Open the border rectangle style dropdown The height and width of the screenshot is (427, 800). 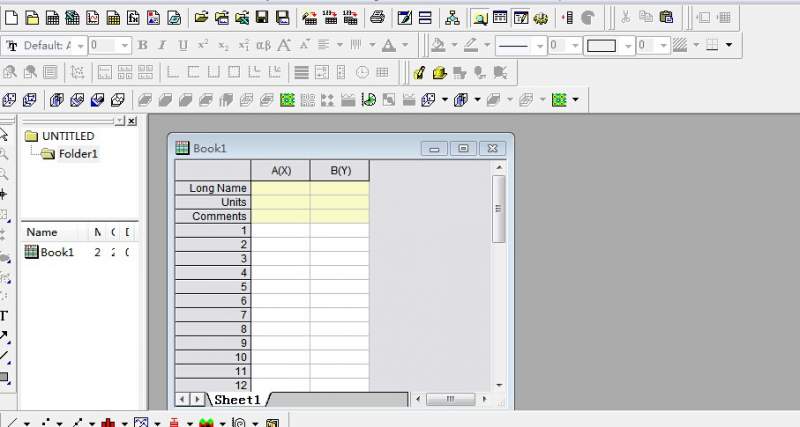pyautogui.click(x=629, y=46)
